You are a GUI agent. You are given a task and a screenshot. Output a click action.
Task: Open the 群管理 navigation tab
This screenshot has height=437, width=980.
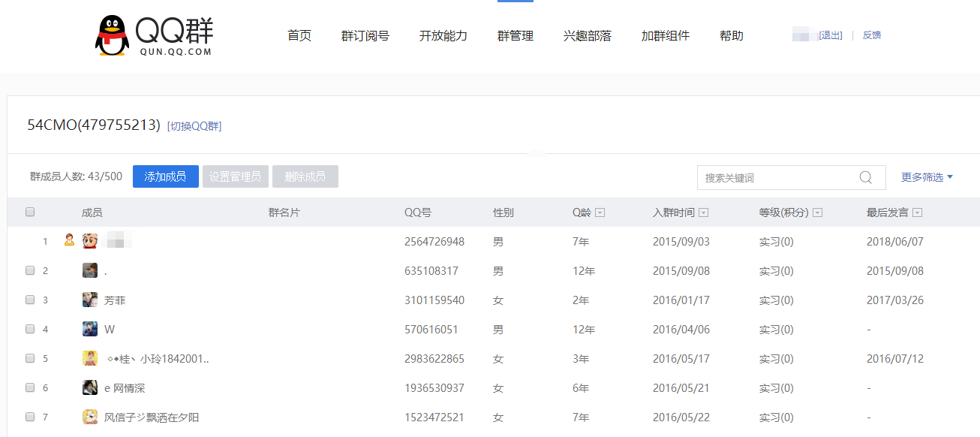[515, 35]
